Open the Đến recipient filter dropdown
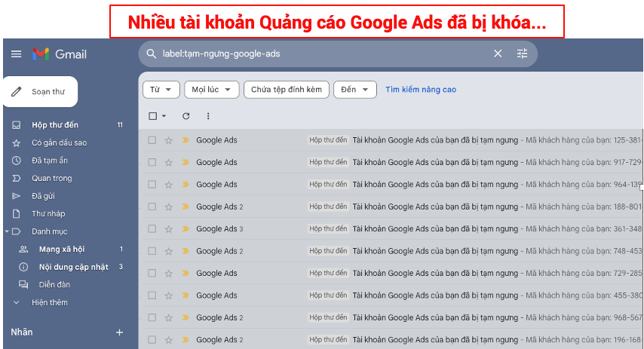Image resolution: width=644 pixels, height=349 pixels. [355, 90]
